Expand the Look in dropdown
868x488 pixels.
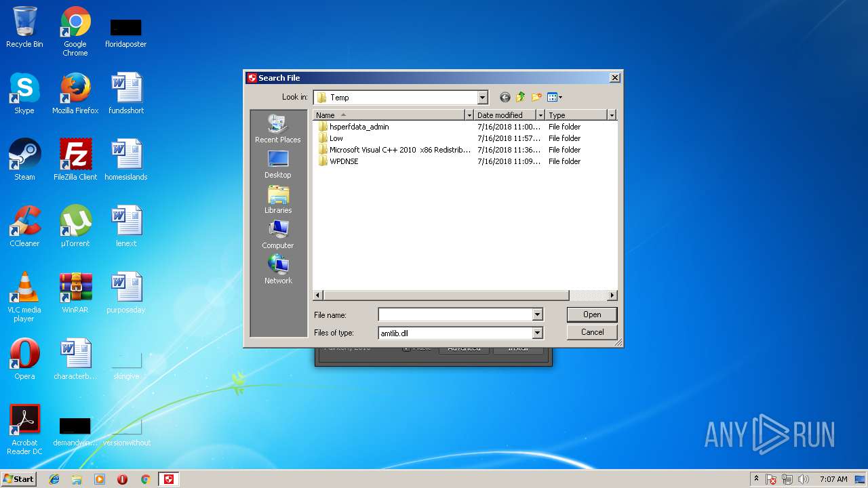click(482, 98)
